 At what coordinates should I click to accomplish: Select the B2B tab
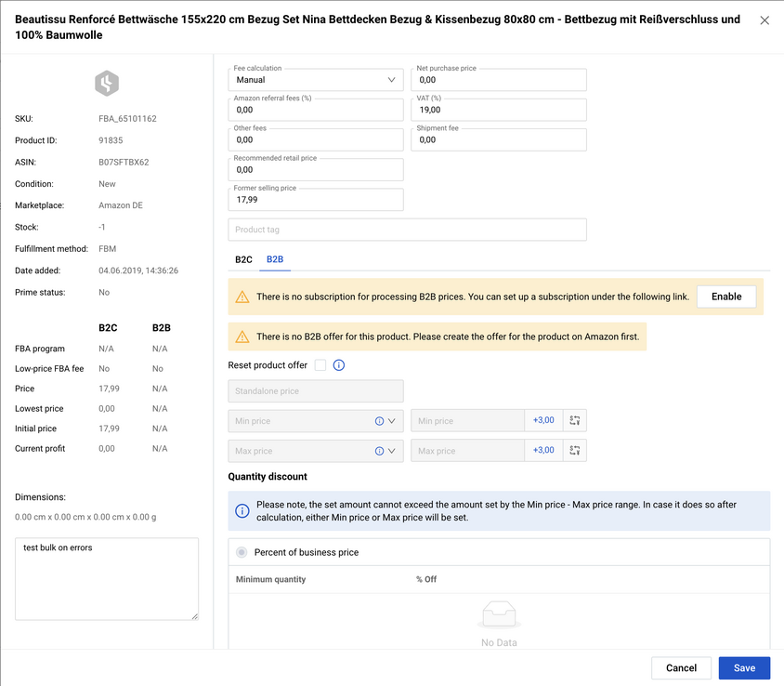point(275,259)
